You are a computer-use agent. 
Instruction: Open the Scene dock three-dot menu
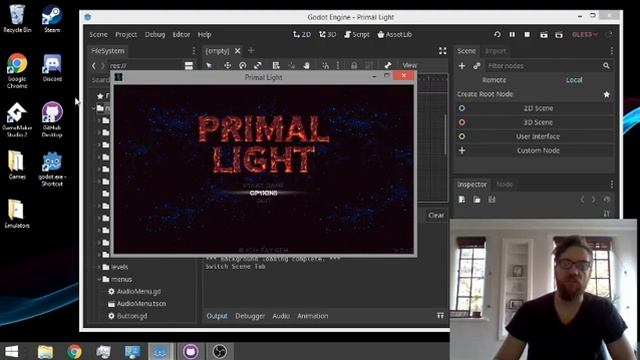(x=611, y=51)
